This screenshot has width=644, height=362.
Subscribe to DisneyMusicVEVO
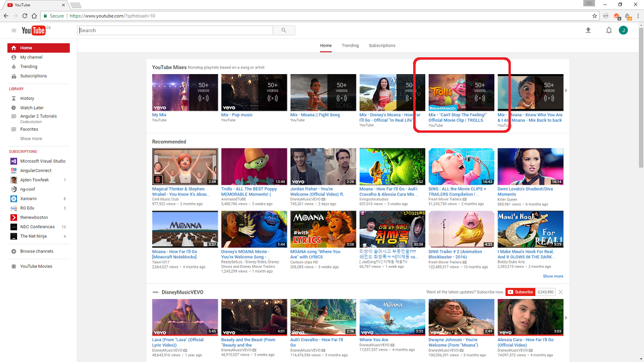click(x=520, y=292)
